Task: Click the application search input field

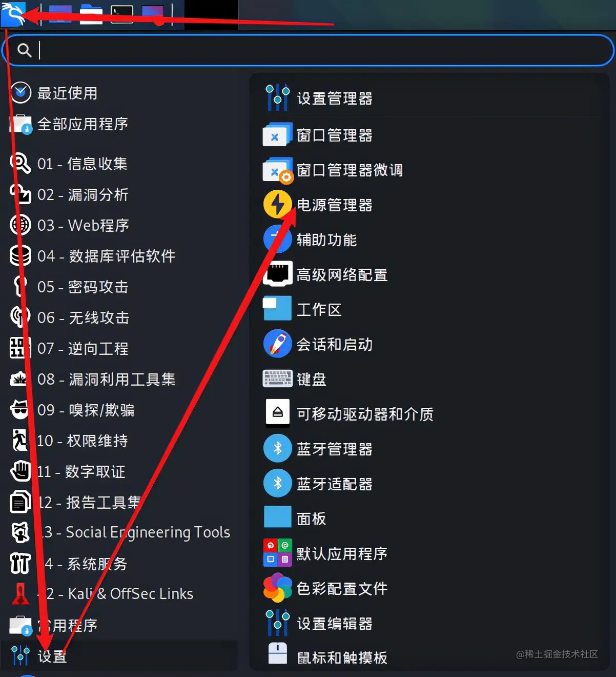Action: coord(308,50)
